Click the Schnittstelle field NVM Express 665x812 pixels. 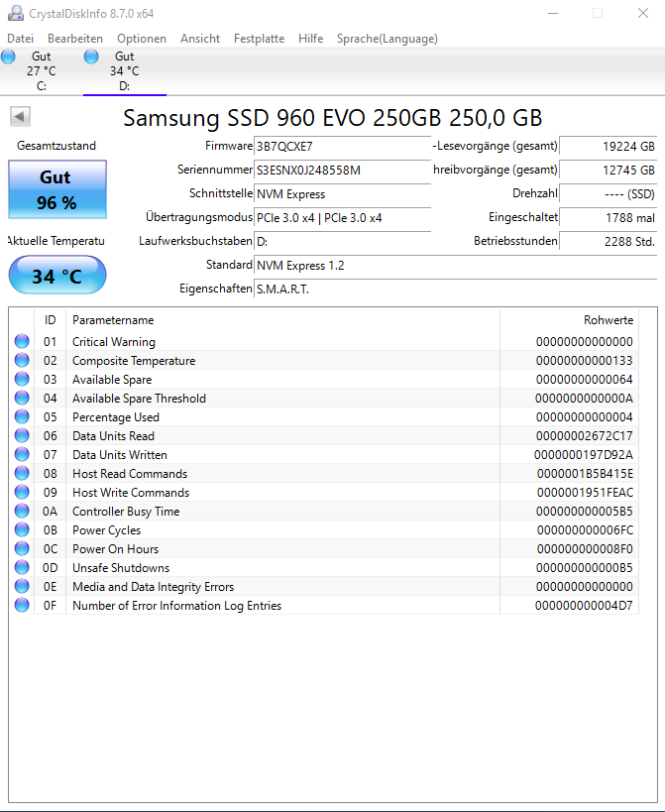(342, 194)
